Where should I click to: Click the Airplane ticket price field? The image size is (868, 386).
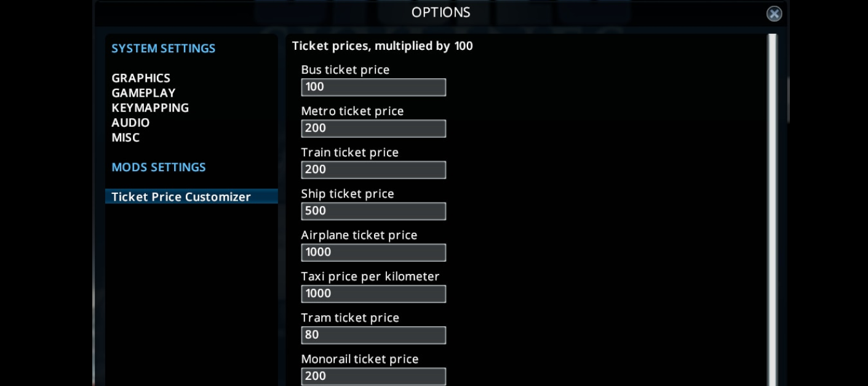tap(373, 252)
